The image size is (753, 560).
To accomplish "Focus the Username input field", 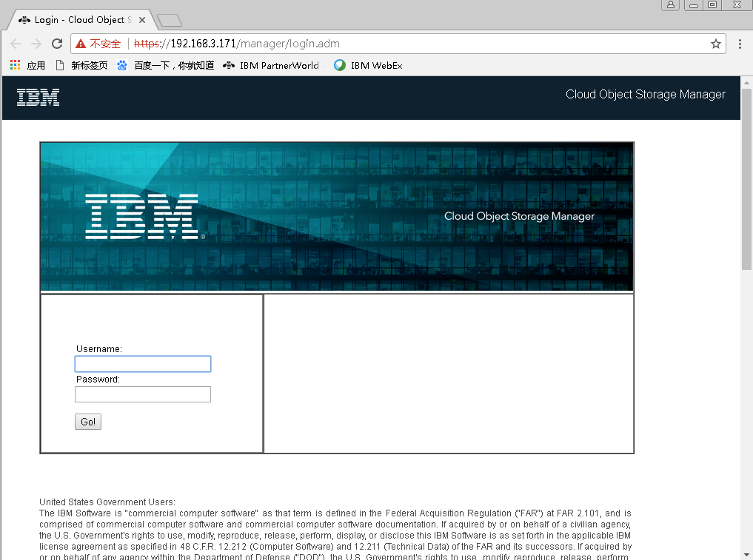I will (143, 364).
